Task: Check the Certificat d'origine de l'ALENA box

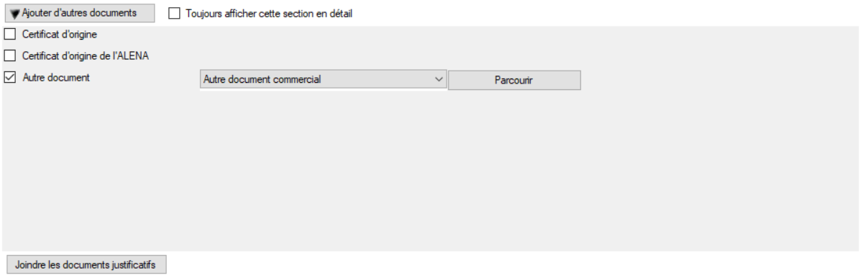Action: tap(10, 55)
